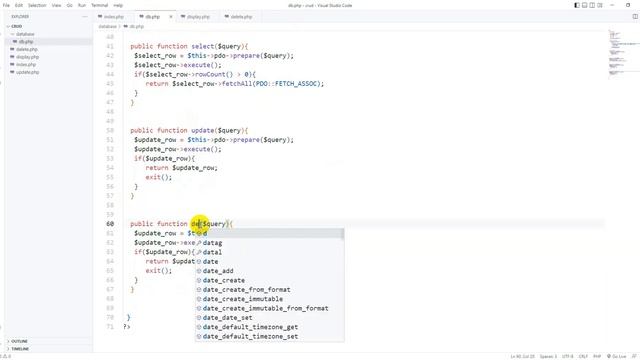This screenshot has width=640, height=360.
Task: Open the Selection menu
Action: click(37, 5)
